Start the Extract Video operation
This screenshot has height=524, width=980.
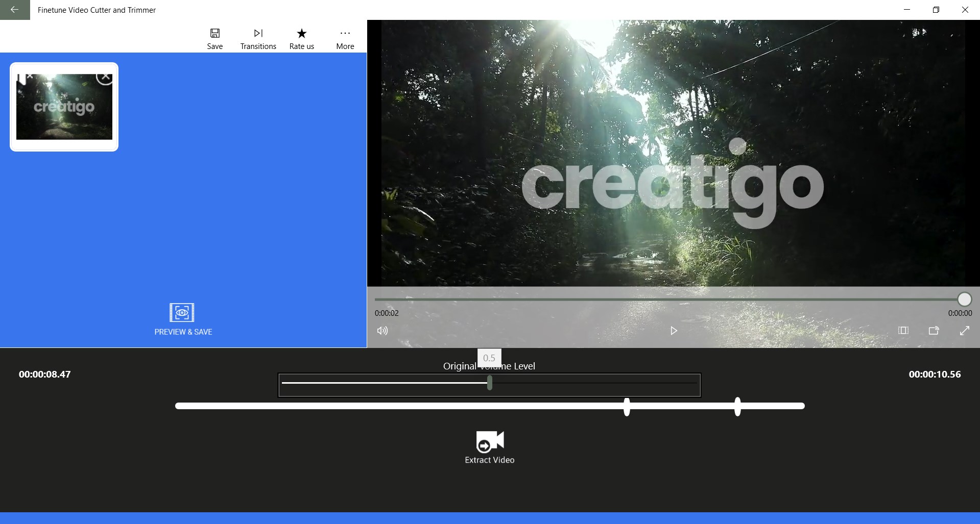pyautogui.click(x=489, y=446)
